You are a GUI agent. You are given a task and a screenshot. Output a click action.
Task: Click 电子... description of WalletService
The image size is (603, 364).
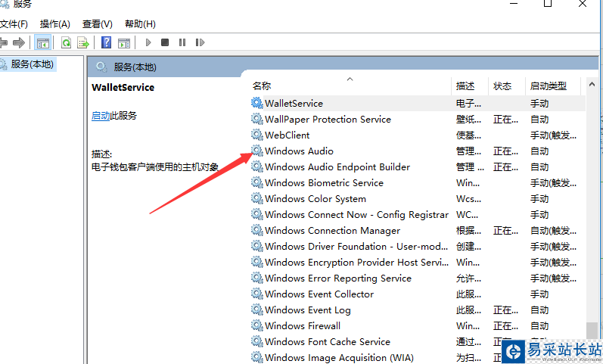pyautogui.click(x=468, y=104)
